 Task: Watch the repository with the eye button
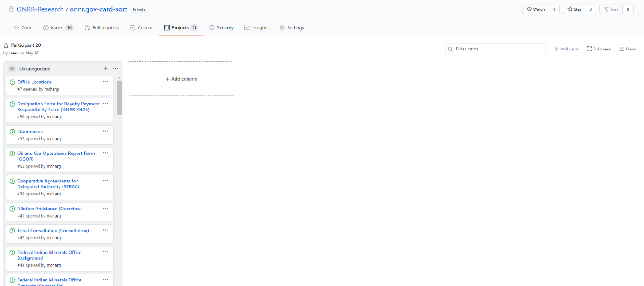[536, 9]
